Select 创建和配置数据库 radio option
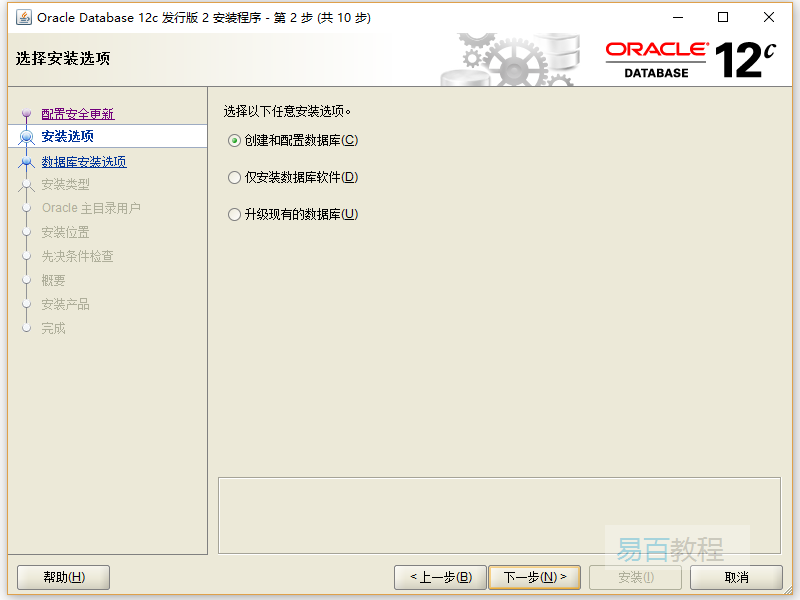 pos(235,141)
